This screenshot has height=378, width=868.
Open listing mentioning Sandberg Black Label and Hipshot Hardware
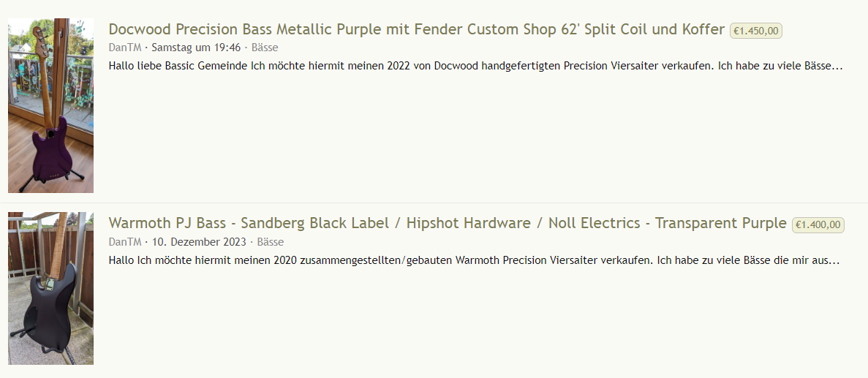pyautogui.click(x=448, y=224)
